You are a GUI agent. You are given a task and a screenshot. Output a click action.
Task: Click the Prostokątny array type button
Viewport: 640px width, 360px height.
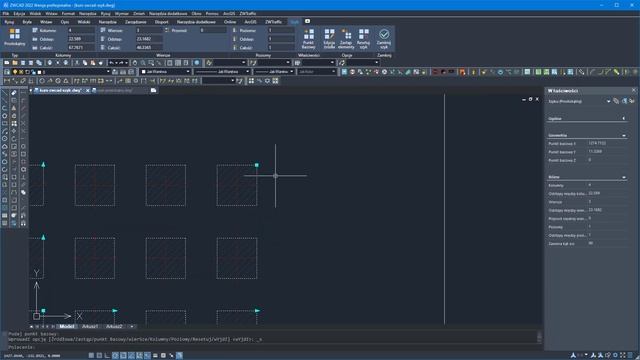coord(14,37)
